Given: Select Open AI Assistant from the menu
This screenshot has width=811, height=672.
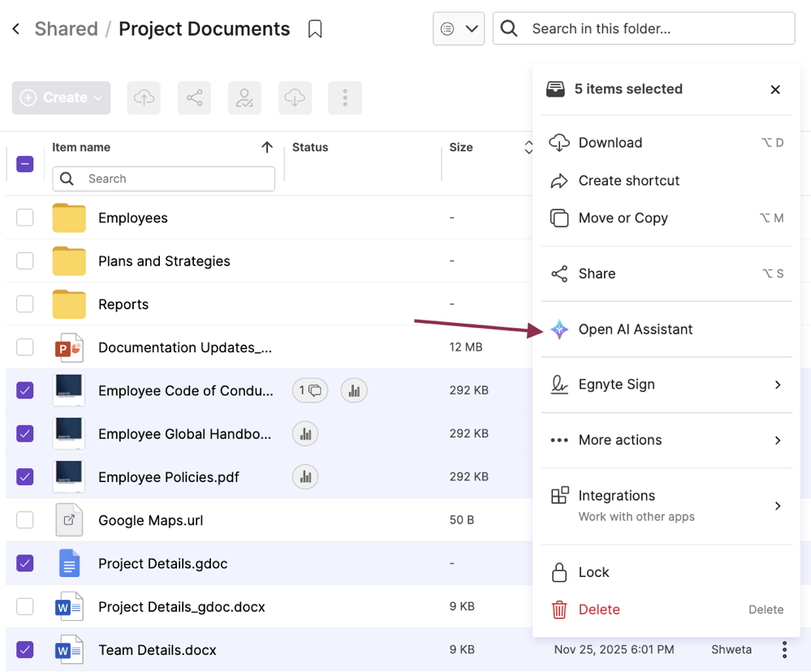Looking at the screenshot, I should [x=635, y=330].
